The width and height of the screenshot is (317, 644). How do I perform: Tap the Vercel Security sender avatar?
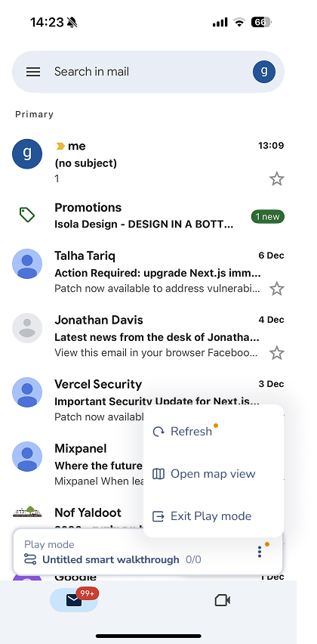point(27,392)
